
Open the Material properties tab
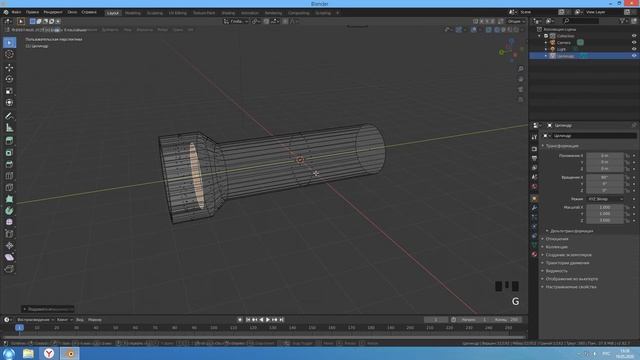pyautogui.click(x=534, y=254)
